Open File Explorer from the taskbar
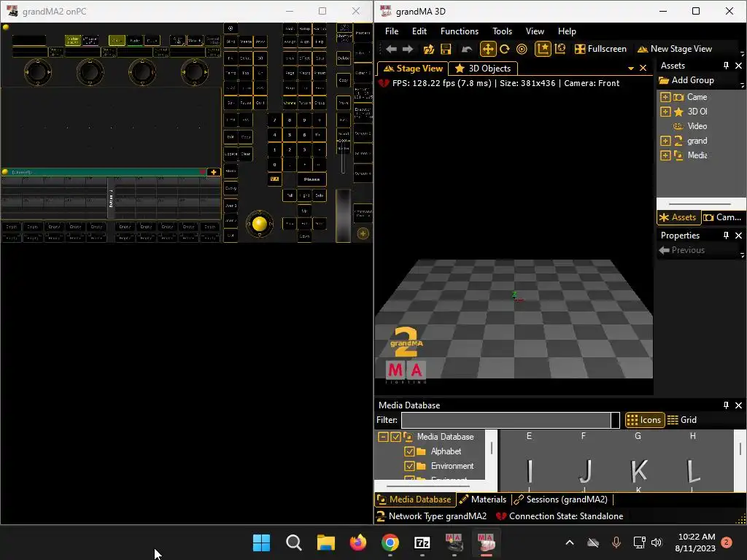This screenshot has width=747, height=560. tap(326, 542)
